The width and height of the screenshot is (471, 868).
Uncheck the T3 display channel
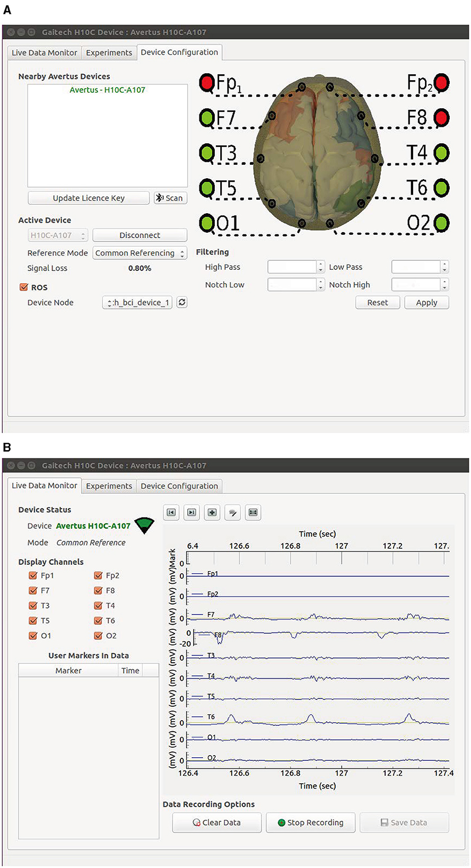point(33,605)
